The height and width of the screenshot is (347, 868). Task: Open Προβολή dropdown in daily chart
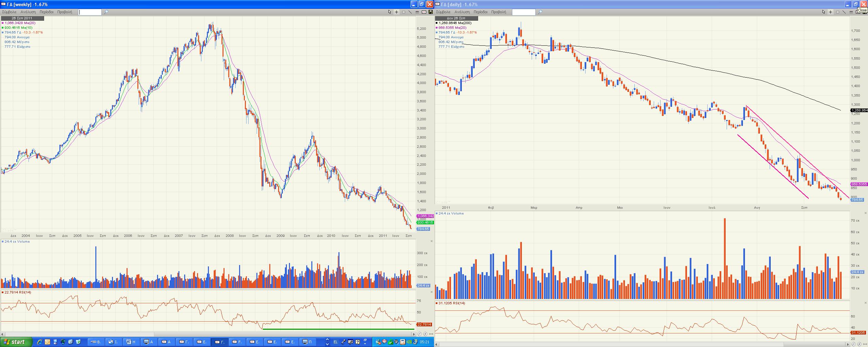tap(499, 12)
